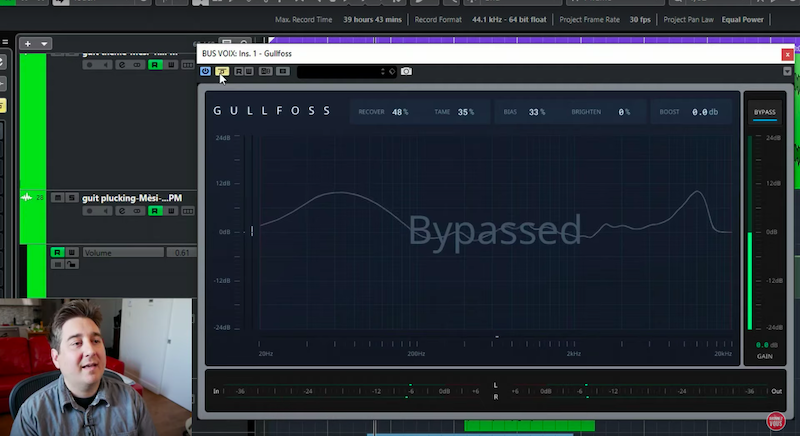Screen dimensions: 800x436
Task: Open the Volume automation parameter selector
Action: (x=123, y=252)
